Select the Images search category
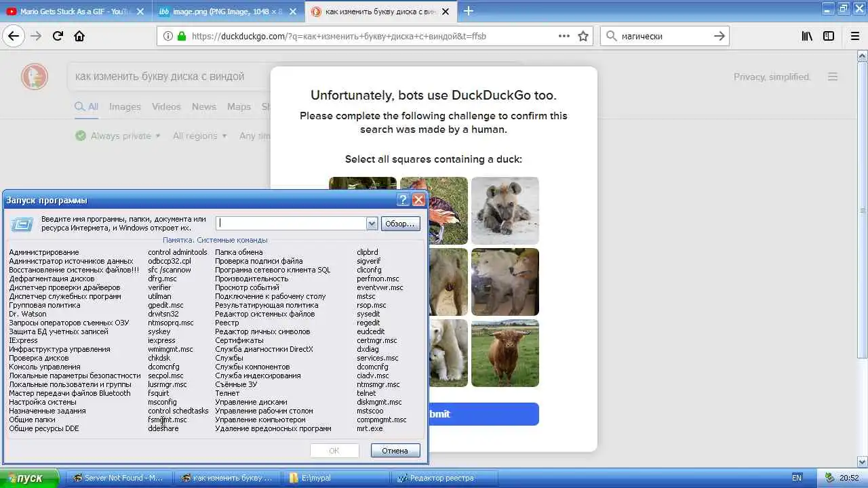The image size is (868, 488). pos(125,106)
